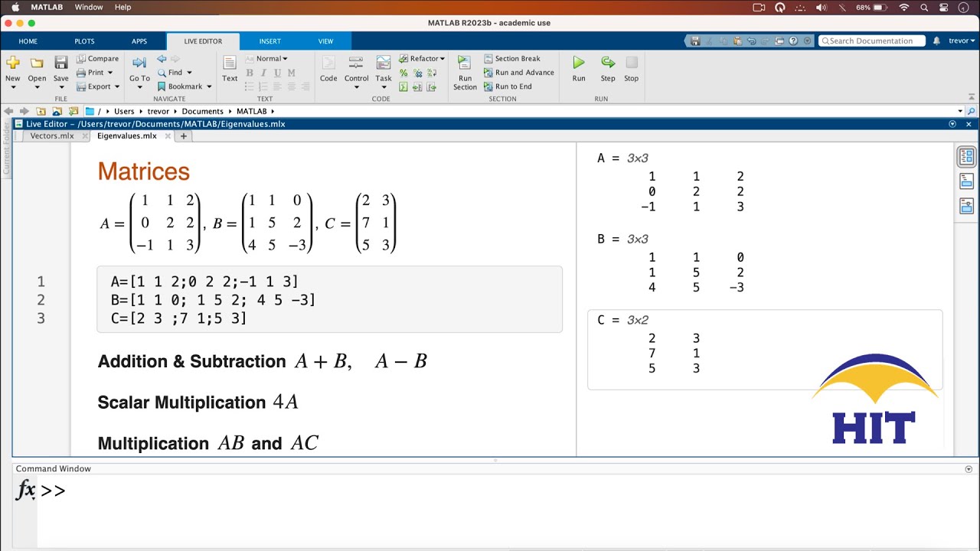
Task: Toggle Monospace text formatting
Action: pos(292,73)
